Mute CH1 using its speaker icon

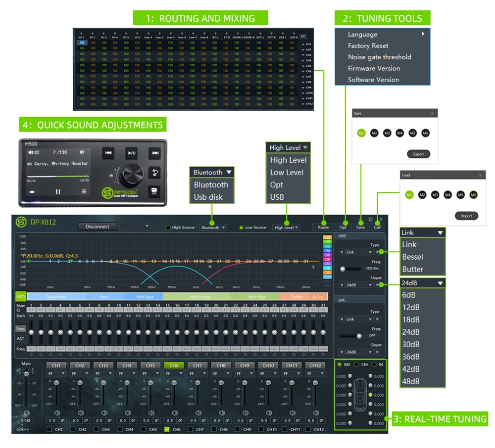click(x=57, y=412)
